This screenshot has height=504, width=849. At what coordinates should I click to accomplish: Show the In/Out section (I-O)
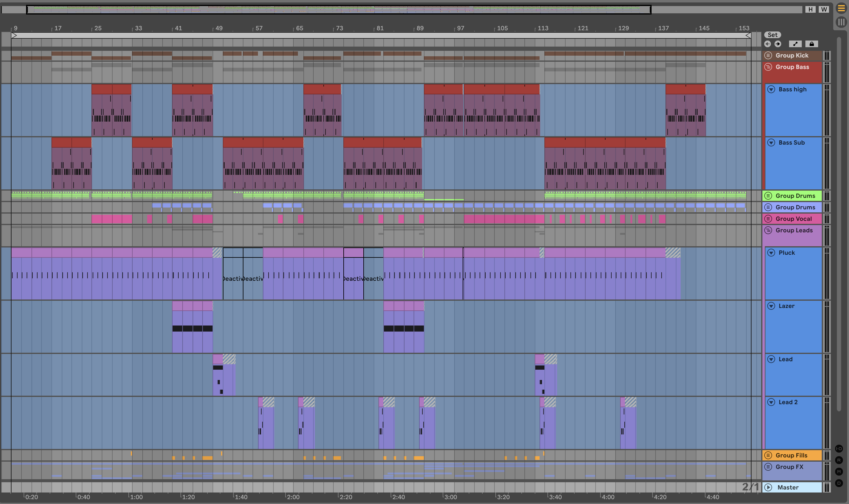[839, 449]
